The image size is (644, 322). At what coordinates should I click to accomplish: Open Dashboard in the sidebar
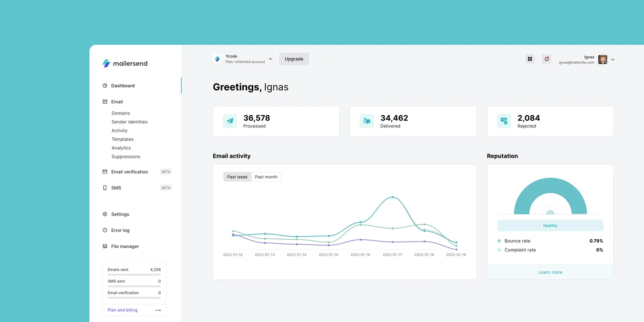(x=123, y=86)
